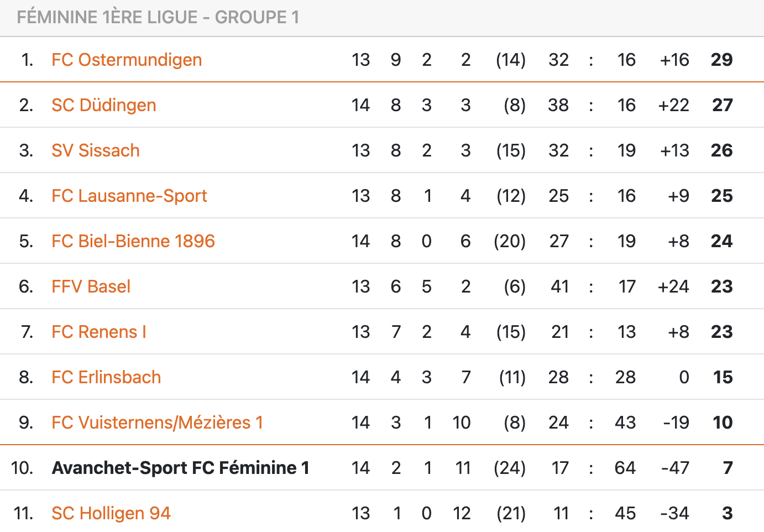Click FC Erlinsbach's points total of 15
The image size is (764, 532).
(x=723, y=377)
